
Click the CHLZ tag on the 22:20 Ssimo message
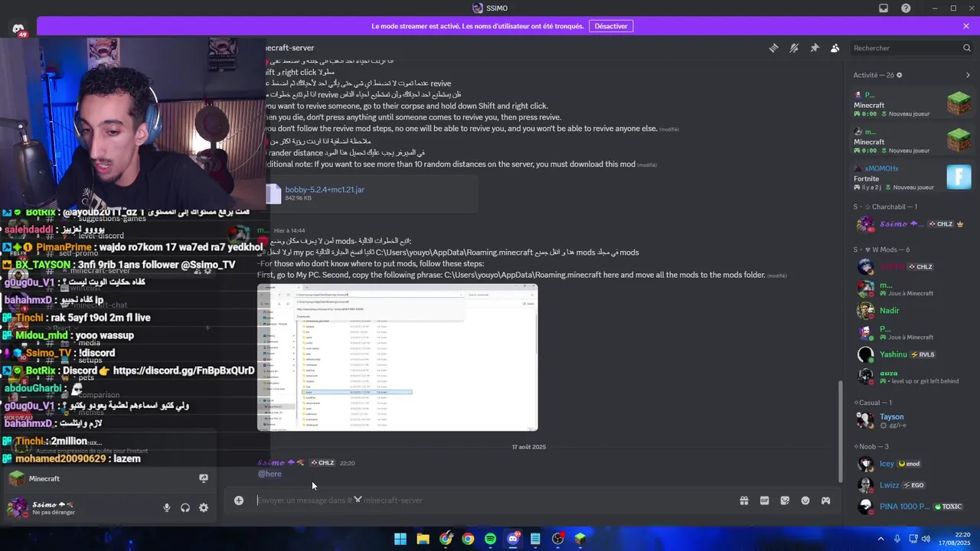(322, 463)
